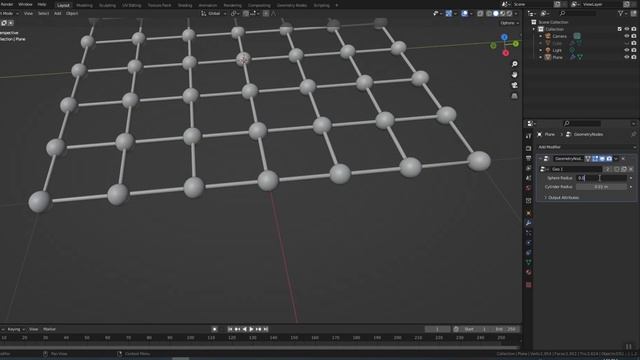Click the green Y axis gizmo ball
640x360 pixels.
pos(516,44)
